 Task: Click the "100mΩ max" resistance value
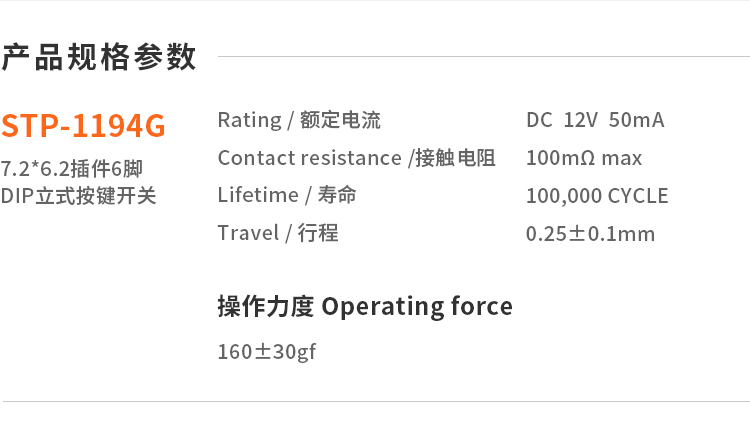click(x=584, y=158)
